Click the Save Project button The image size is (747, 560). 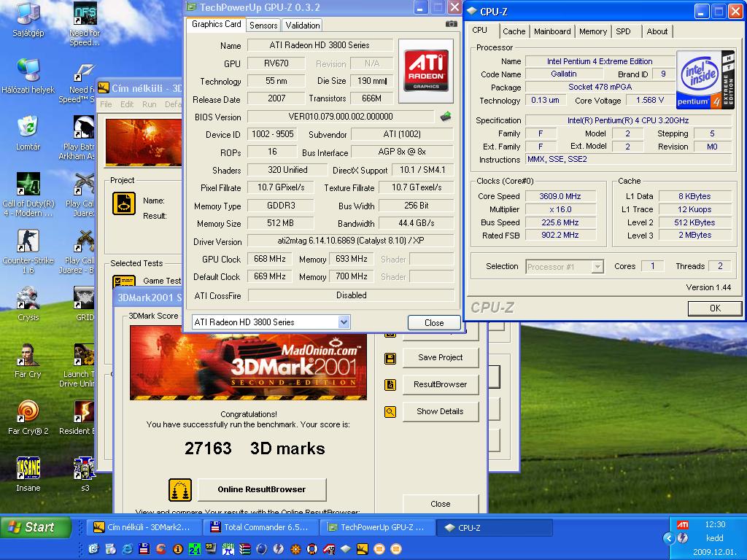440,357
